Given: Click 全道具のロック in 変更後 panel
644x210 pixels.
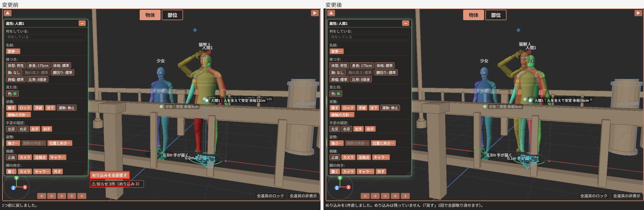Looking at the screenshot, I should point(594,196).
